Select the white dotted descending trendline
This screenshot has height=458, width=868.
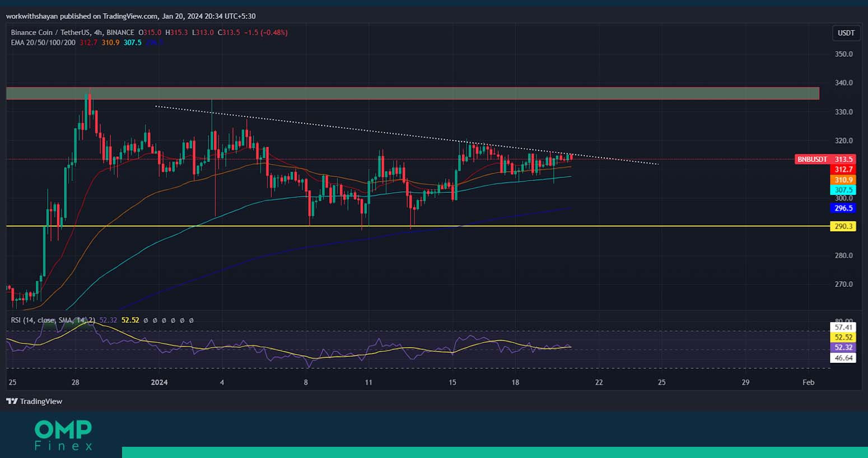pos(406,135)
